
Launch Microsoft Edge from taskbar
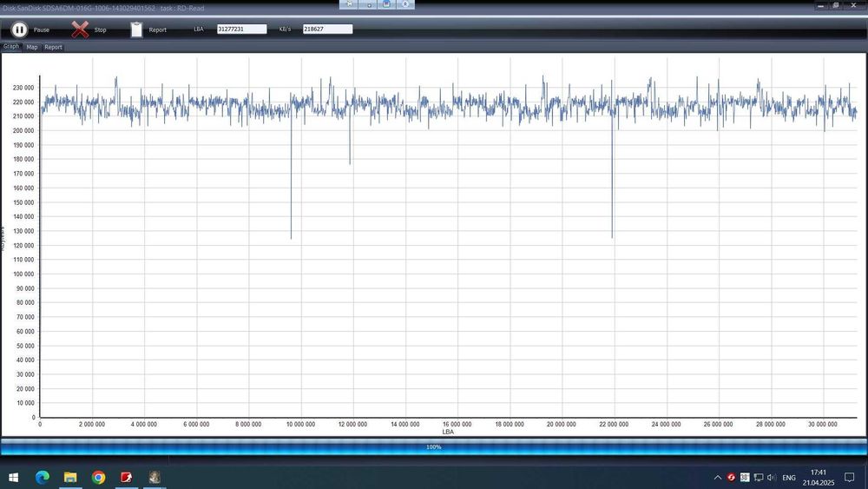point(42,477)
